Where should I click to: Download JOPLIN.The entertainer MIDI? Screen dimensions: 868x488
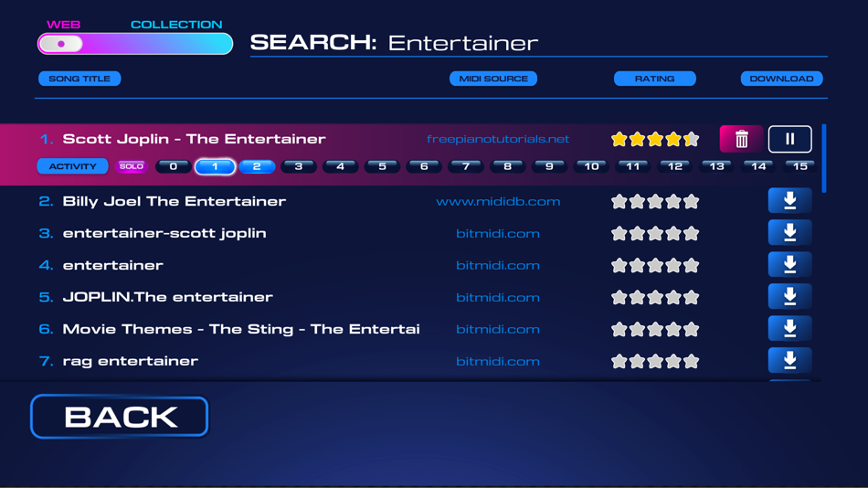[790, 297]
